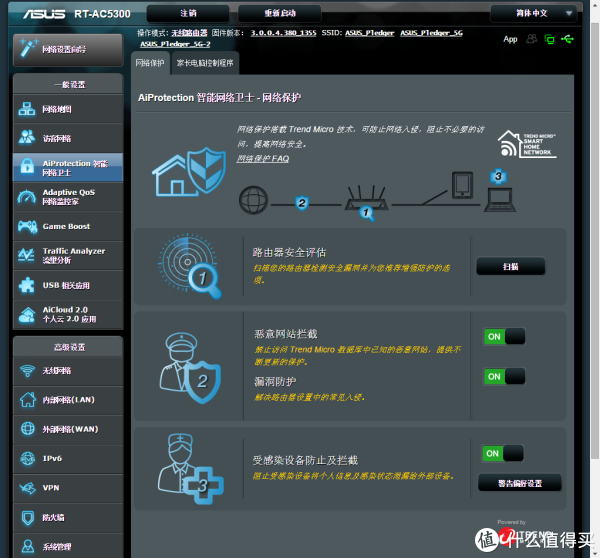Image resolution: width=600 pixels, height=558 pixels.
Task: Open the firewall shield icon
Action: tap(28, 517)
